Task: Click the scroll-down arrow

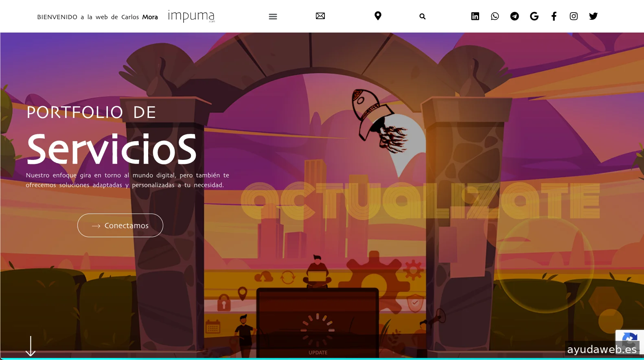Action: tap(31, 346)
